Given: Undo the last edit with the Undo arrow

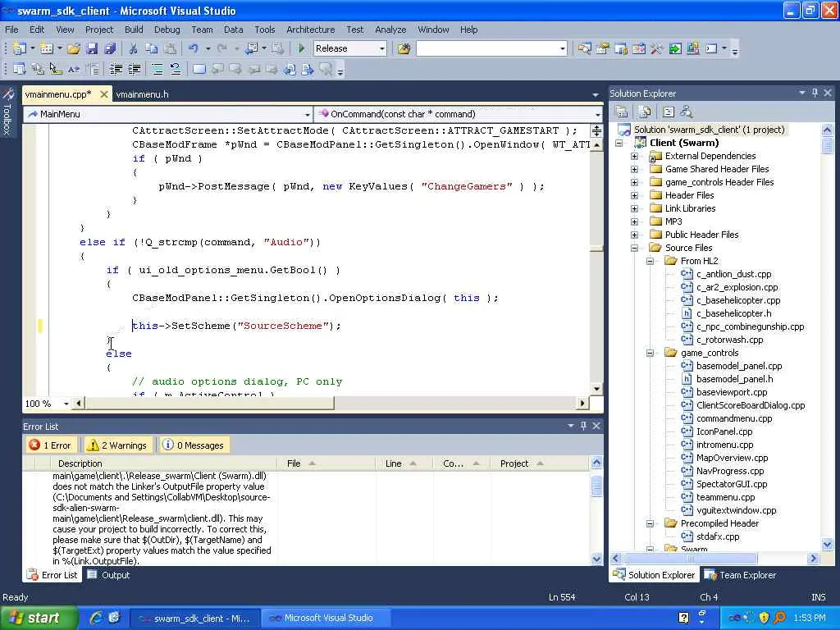Looking at the screenshot, I should click(x=193, y=48).
